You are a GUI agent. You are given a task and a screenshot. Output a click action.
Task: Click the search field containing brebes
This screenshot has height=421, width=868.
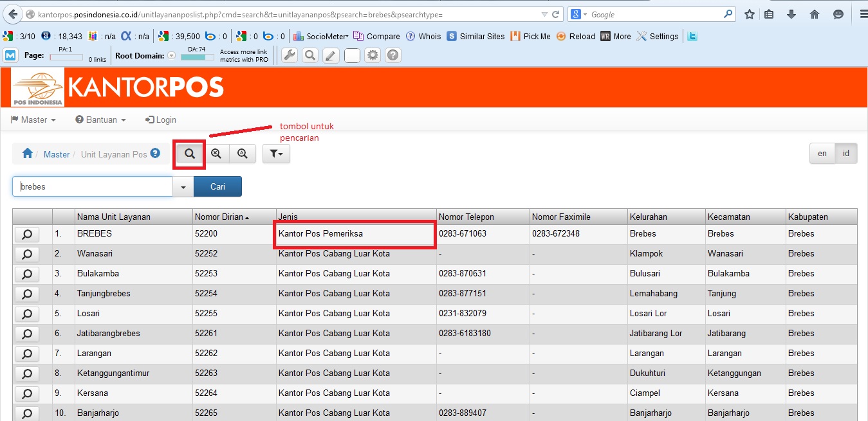[93, 187]
